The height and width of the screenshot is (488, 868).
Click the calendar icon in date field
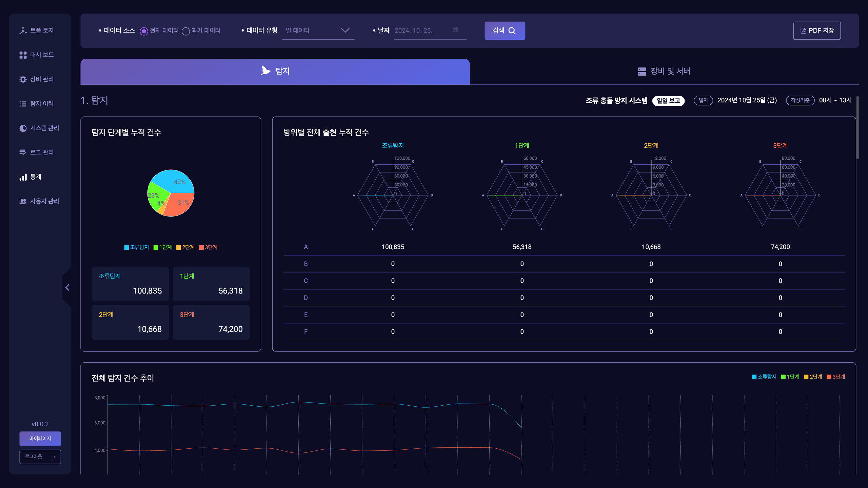click(455, 30)
